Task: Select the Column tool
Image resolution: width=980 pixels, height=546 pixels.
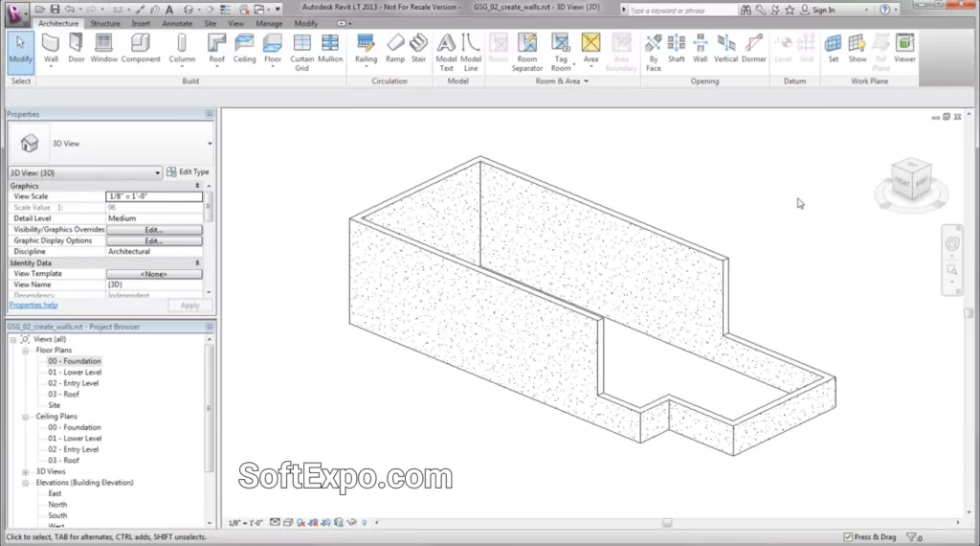Action: click(182, 48)
